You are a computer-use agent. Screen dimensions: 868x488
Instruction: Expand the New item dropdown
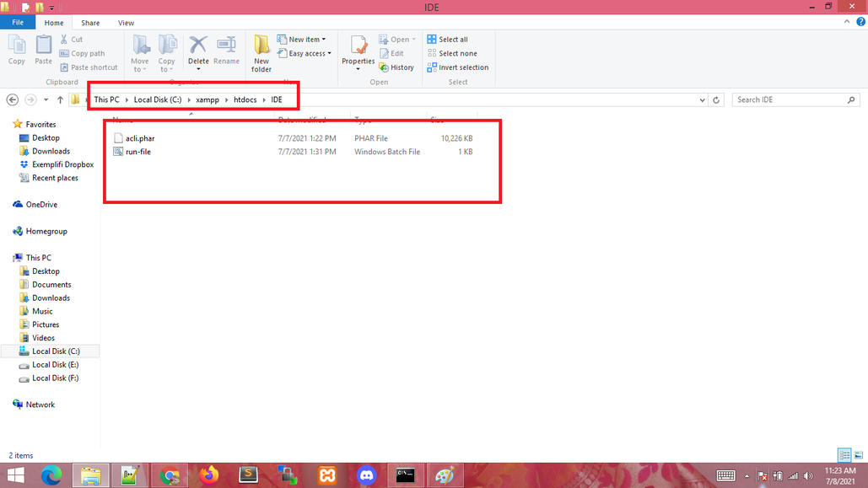(300, 38)
